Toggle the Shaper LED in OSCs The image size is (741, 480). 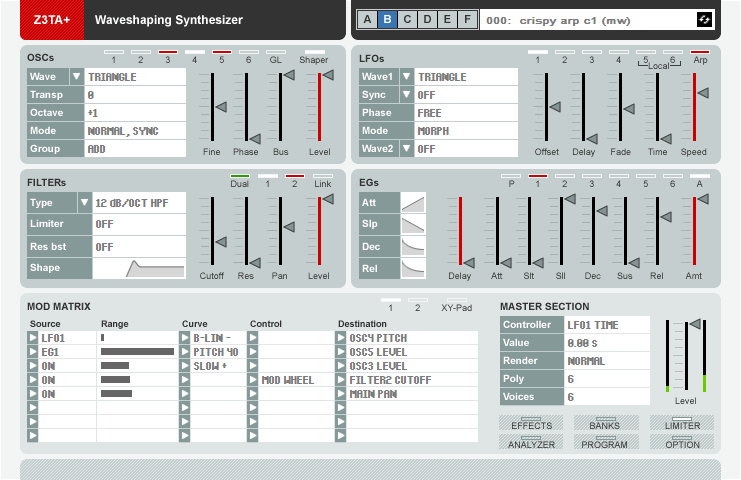[x=315, y=52]
